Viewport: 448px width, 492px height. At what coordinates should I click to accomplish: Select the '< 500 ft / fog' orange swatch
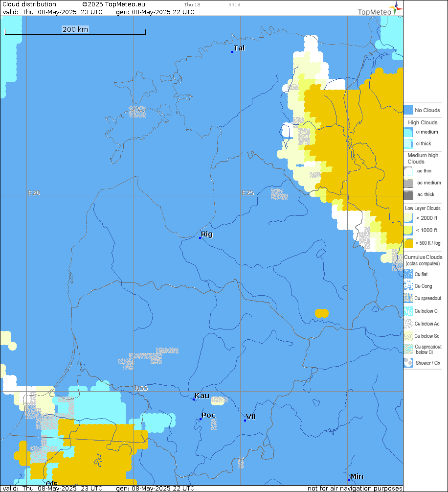[408, 243]
